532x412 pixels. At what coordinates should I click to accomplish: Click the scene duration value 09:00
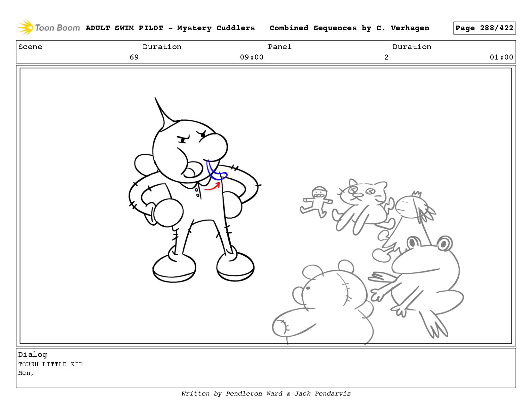click(252, 57)
